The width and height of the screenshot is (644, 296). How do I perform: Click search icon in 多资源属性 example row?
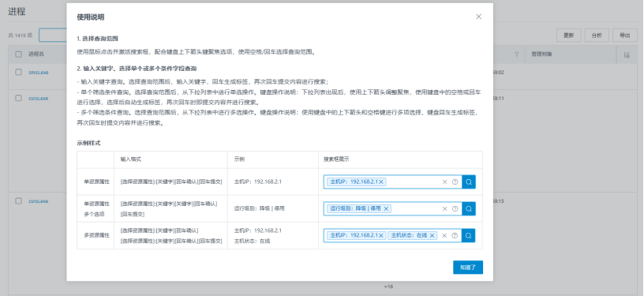click(x=469, y=235)
